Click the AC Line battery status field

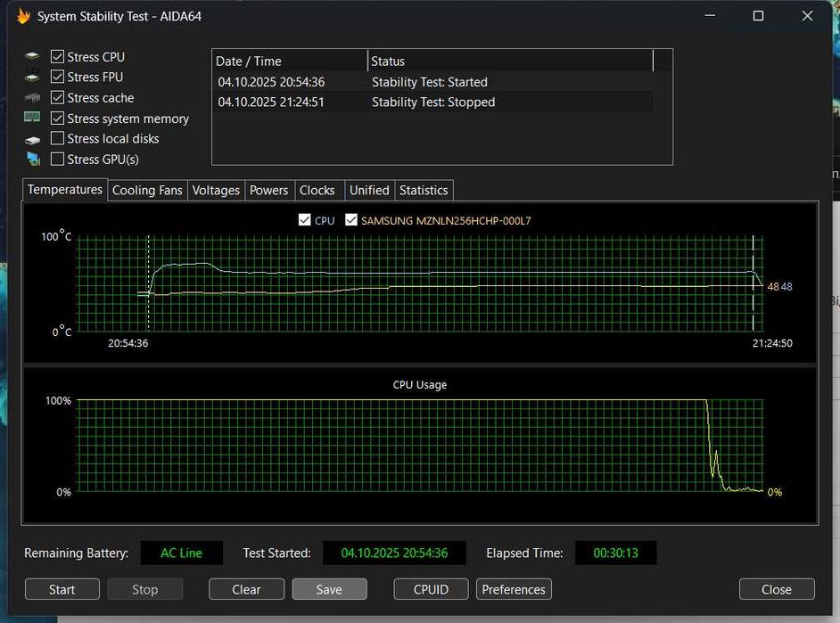coord(182,553)
